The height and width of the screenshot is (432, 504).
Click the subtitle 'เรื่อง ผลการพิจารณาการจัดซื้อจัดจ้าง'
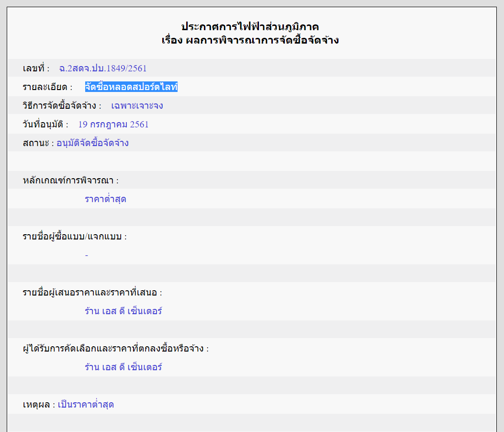click(x=250, y=41)
